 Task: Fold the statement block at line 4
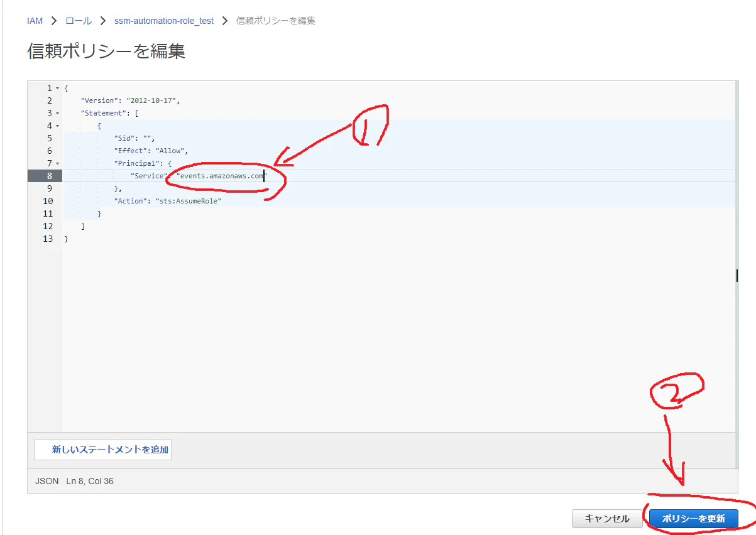[x=57, y=126]
